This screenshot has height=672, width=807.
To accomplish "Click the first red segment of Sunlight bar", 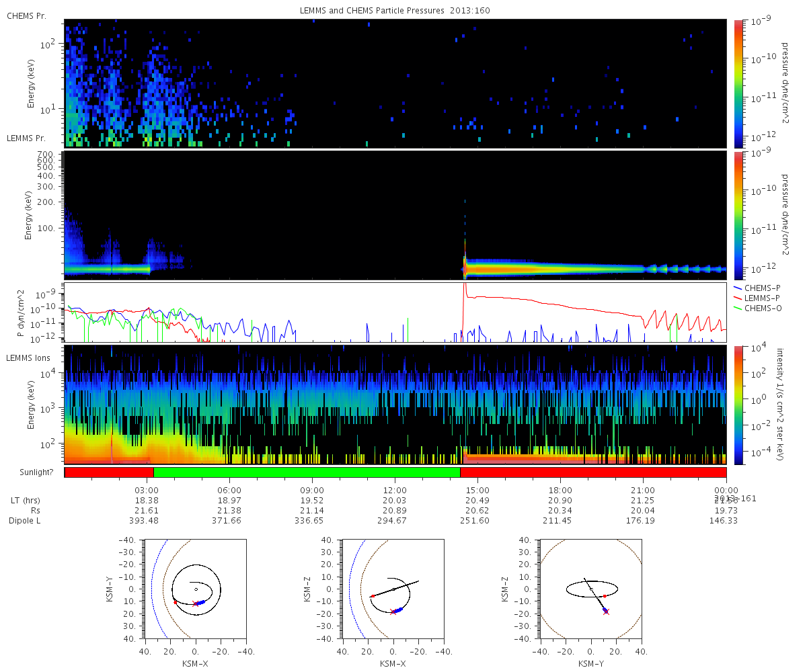I will [x=110, y=472].
